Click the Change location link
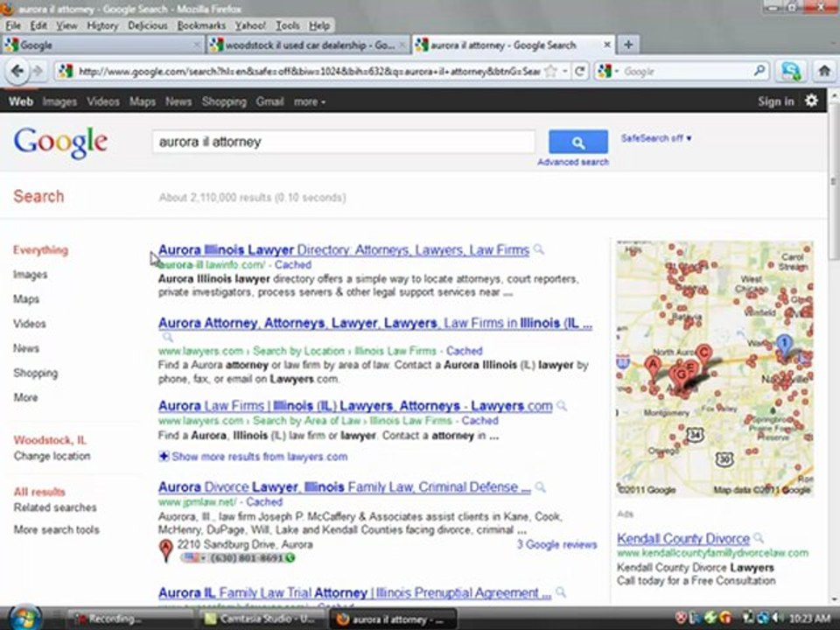The width and height of the screenshot is (840, 630). [52, 456]
